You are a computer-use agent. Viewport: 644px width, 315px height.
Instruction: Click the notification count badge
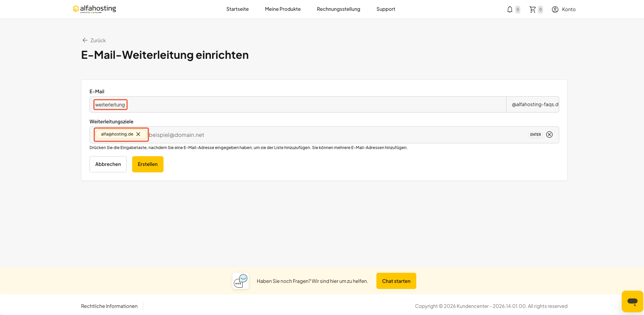coord(518,9)
